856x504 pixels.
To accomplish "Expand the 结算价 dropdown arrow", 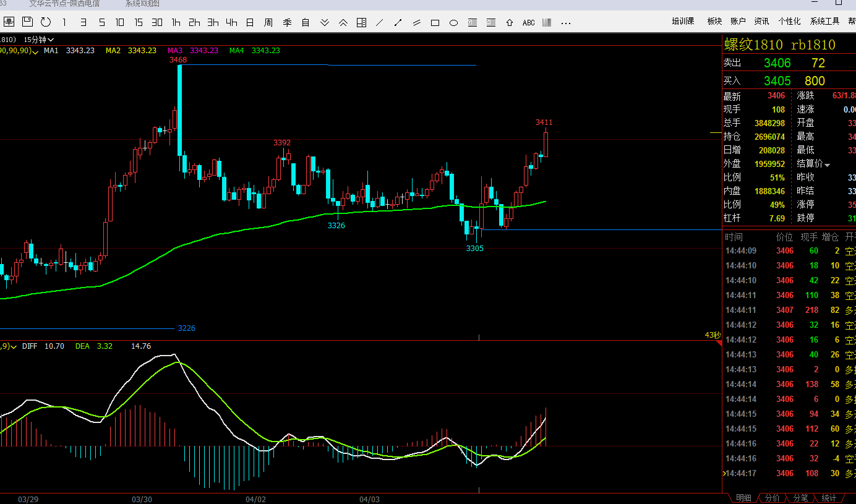I will coord(828,164).
